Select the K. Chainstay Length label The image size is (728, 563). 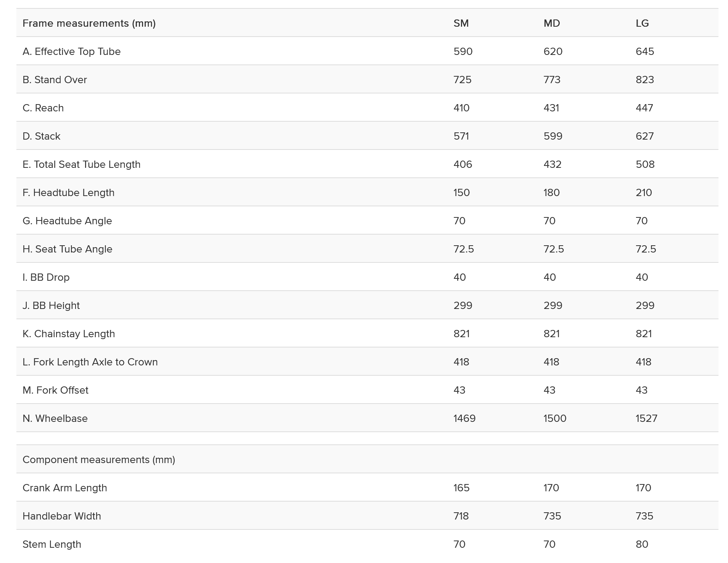coord(69,334)
